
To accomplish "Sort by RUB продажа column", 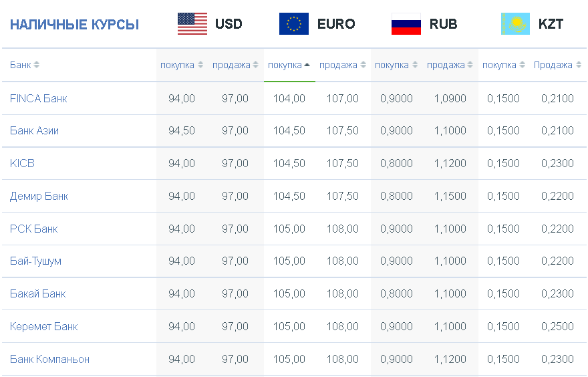I will (450, 65).
